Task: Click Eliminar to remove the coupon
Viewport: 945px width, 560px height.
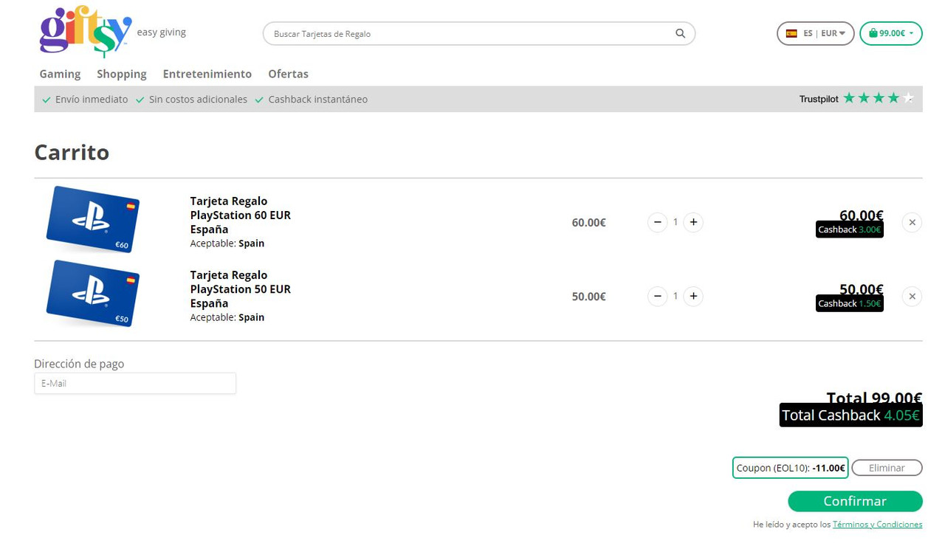Action: (x=887, y=468)
